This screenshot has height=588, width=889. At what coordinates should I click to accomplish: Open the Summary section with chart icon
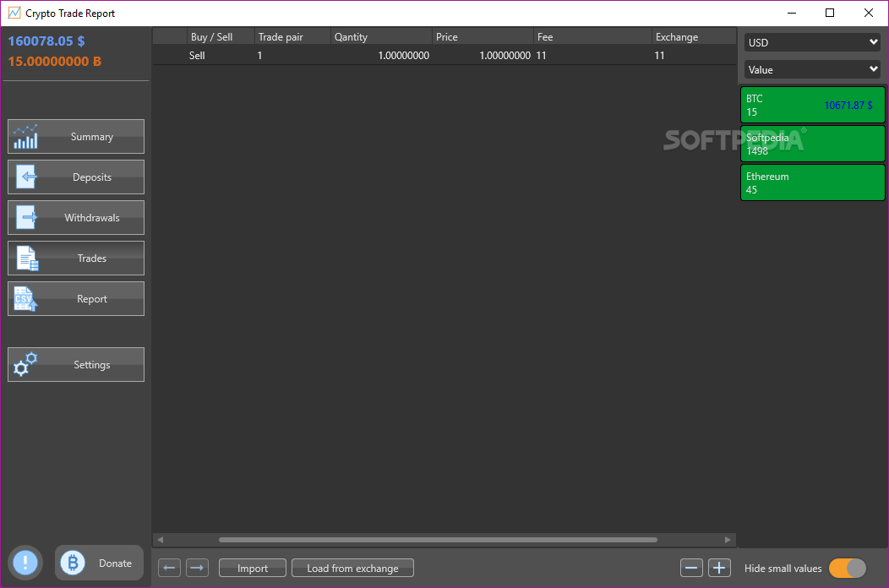76,137
